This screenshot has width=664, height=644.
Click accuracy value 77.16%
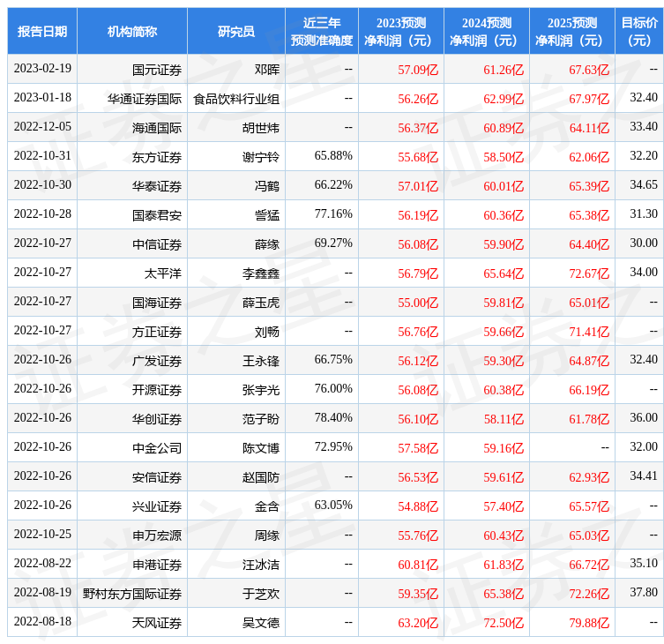pyautogui.click(x=333, y=214)
